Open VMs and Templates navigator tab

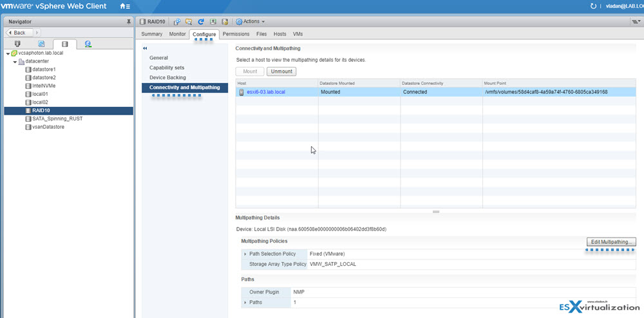pyautogui.click(x=41, y=44)
